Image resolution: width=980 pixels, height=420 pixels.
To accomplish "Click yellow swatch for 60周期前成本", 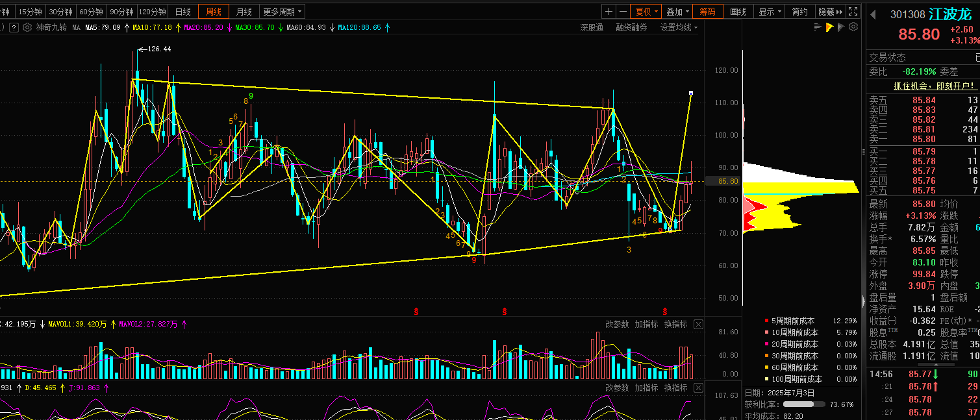I will coord(766,367).
